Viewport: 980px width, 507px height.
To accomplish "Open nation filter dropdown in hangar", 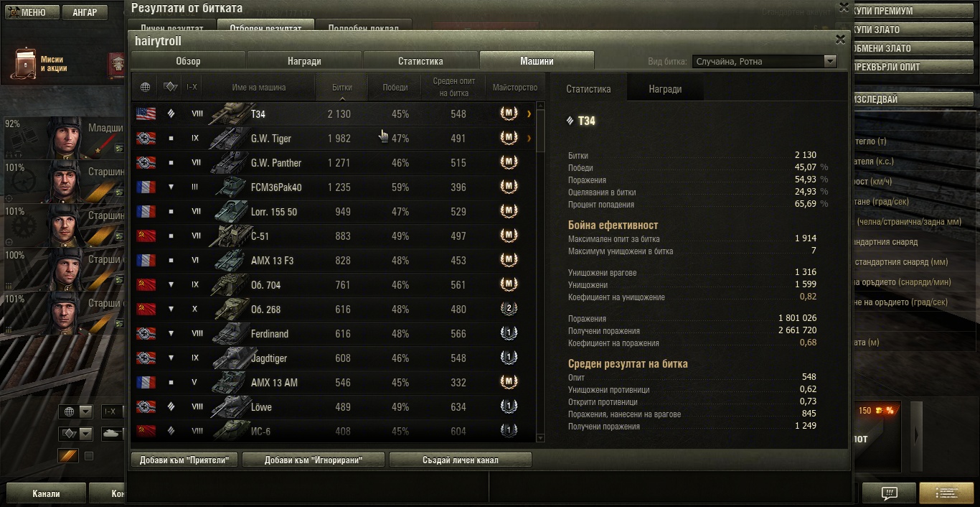I will (76, 411).
